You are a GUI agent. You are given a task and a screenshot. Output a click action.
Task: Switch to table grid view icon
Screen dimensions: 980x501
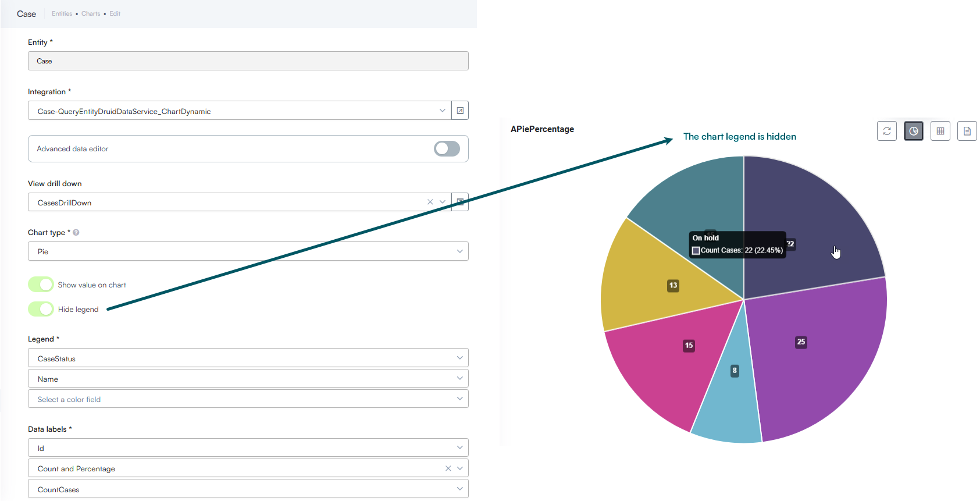click(940, 131)
